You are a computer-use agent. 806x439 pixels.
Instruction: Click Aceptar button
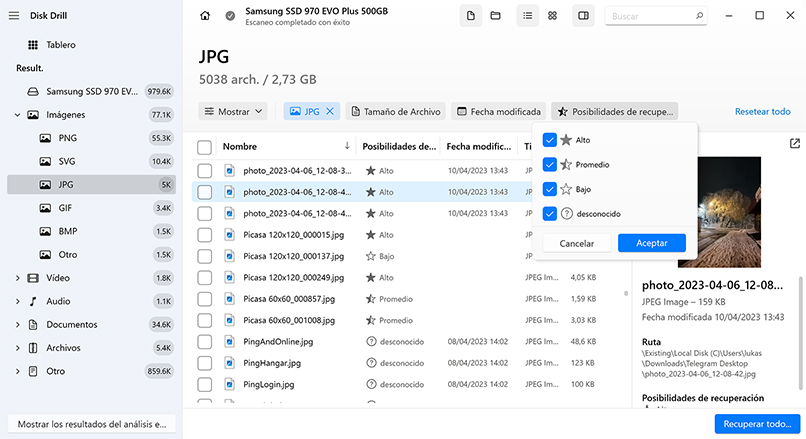click(x=652, y=243)
